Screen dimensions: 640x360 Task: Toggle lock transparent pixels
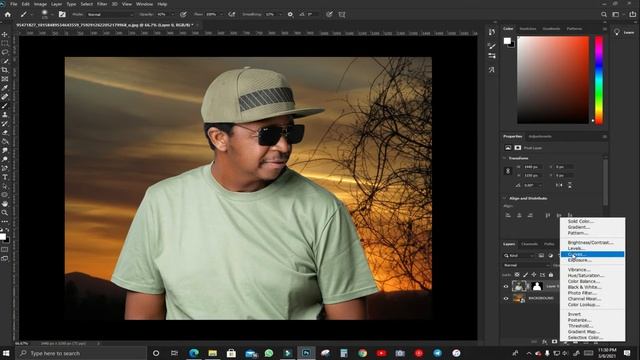[517, 275]
